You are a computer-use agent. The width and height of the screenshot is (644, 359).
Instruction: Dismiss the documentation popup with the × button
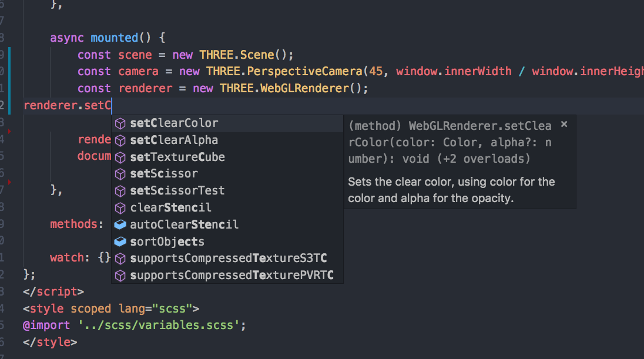(563, 124)
